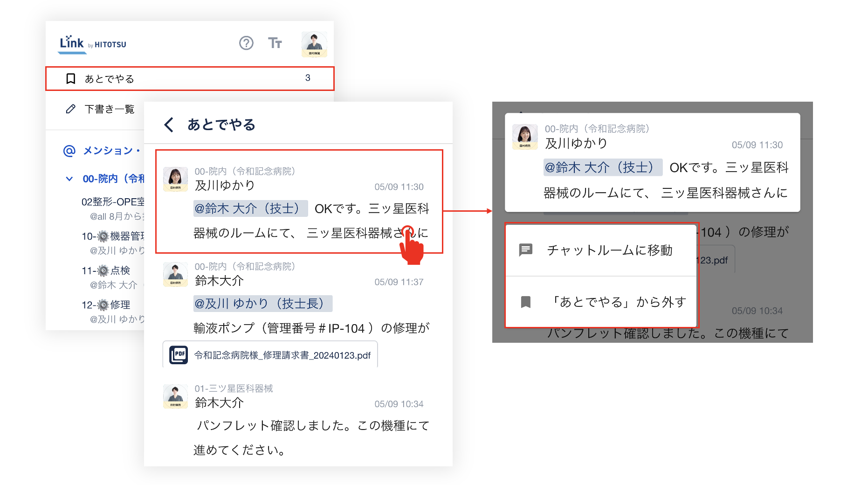Click the 05/09 11:37 timestamp
The width and height of the screenshot is (868, 485).
[x=399, y=282]
